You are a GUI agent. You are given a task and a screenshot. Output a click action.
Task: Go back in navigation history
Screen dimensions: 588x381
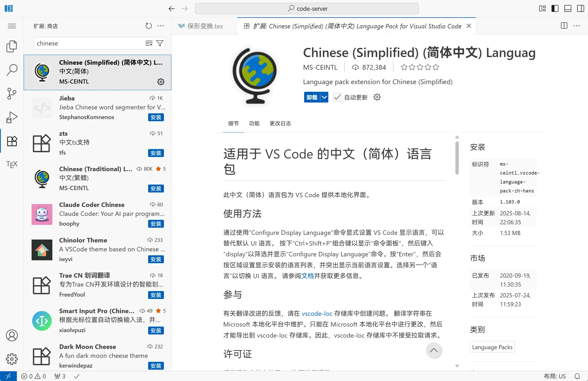point(172,9)
